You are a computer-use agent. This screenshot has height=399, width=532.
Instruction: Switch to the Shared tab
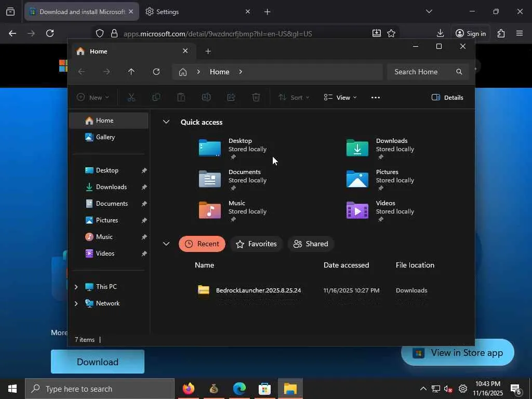click(311, 244)
